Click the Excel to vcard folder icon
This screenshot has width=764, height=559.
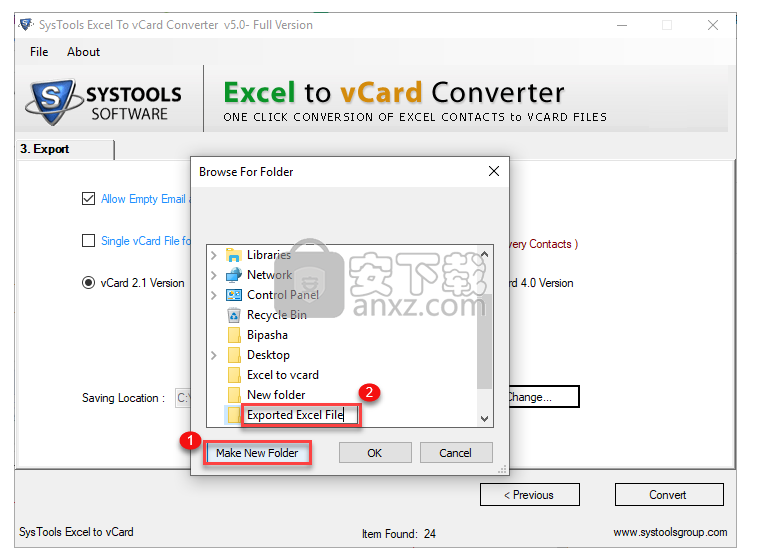(x=234, y=375)
